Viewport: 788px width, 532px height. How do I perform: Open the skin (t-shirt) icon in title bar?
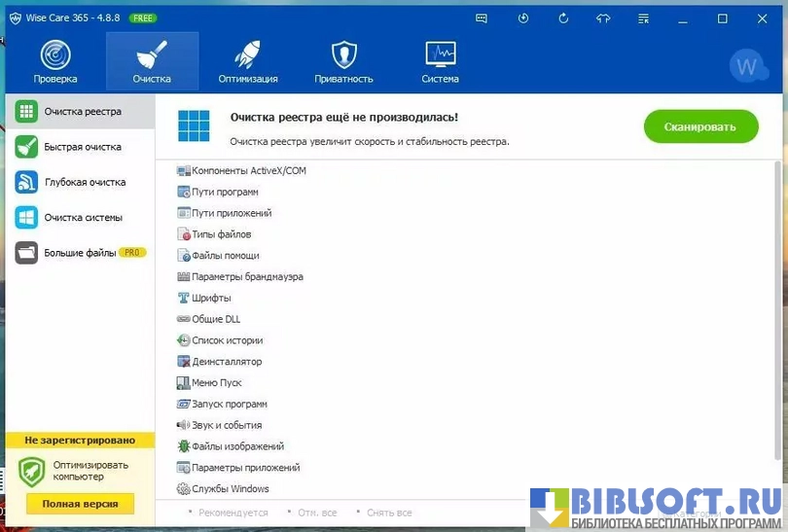tap(603, 18)
